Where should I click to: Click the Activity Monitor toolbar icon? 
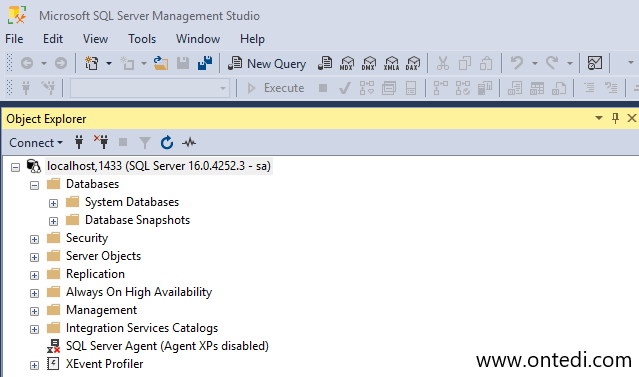click(x=595, y=63)
